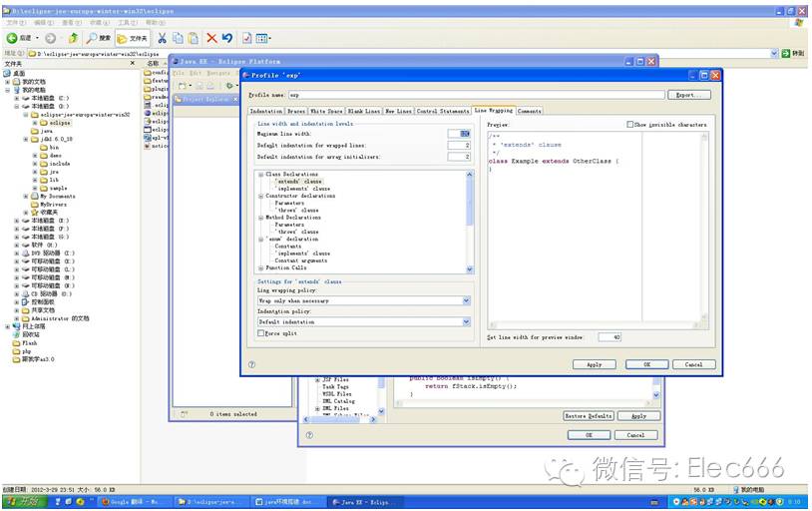Image resolution: width=812 pixels, height=511 pixels.
Task: Open the New Lines tab
Action: click(398, 111)
